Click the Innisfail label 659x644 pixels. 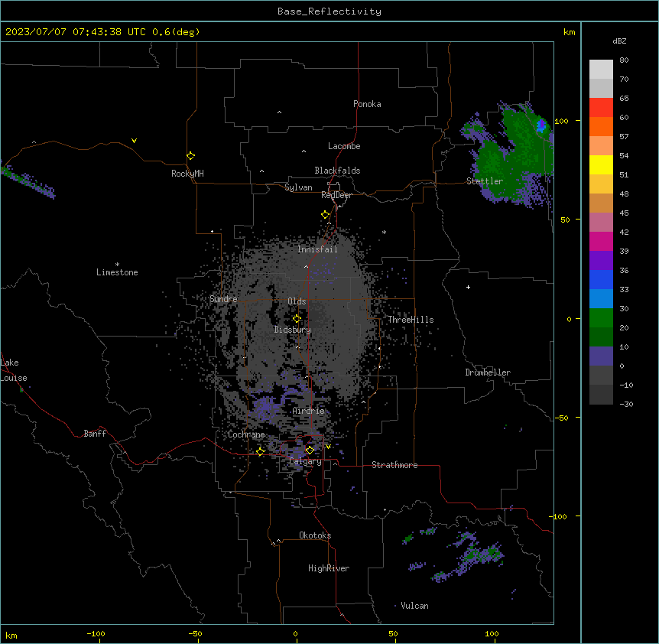317,249
